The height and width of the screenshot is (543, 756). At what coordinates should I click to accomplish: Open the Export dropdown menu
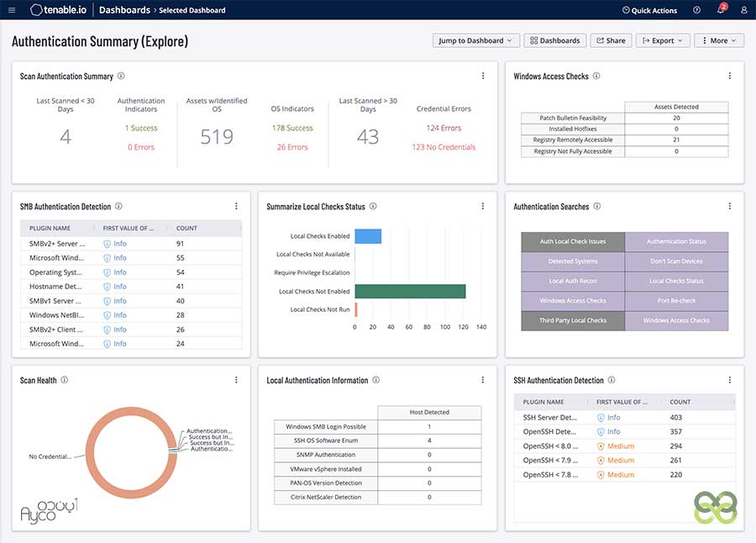(663, 40)
